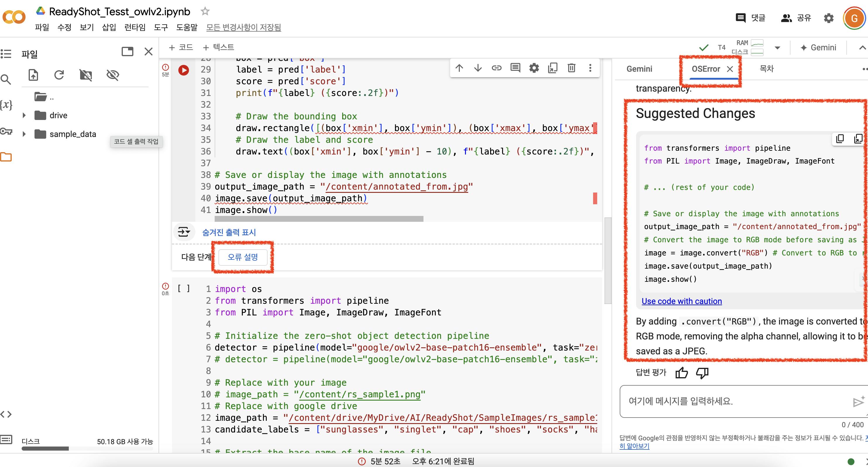868x467 pixels.
Task: Toggle hidden files visibility
Action: (113, 75)
